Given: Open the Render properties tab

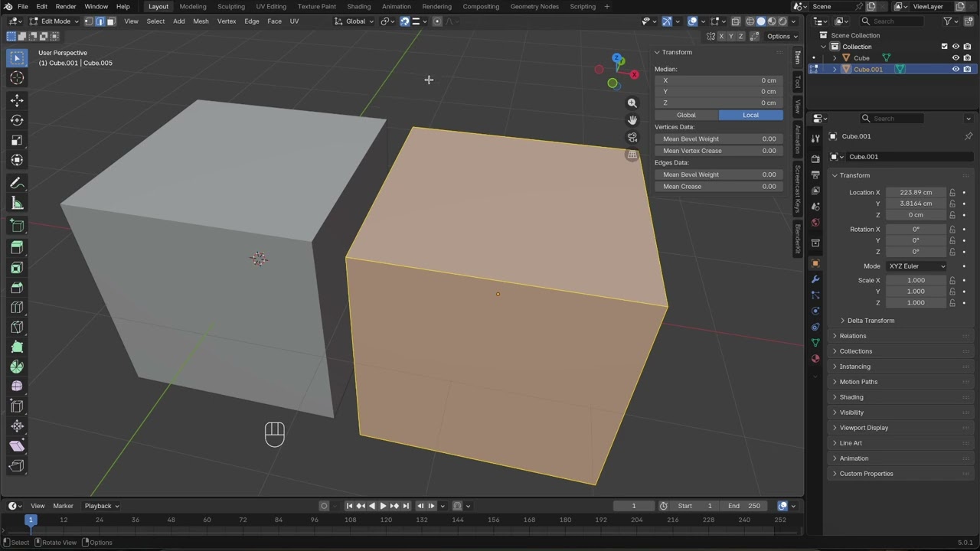Looking at the screenshot, I should point(815,158).
